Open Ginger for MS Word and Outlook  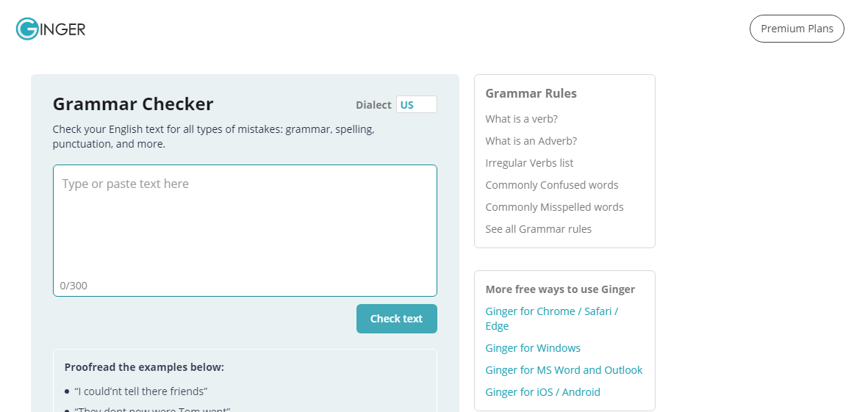[x=564, y=370]
